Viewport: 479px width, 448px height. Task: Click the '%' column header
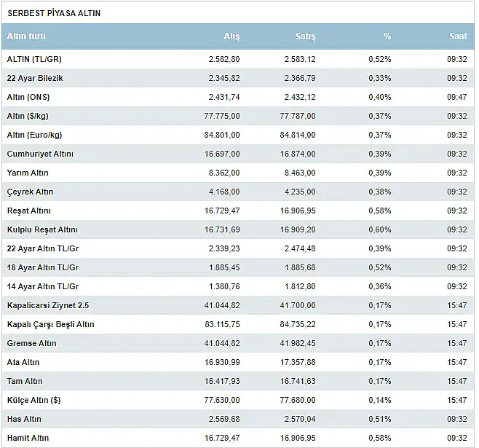387,36
